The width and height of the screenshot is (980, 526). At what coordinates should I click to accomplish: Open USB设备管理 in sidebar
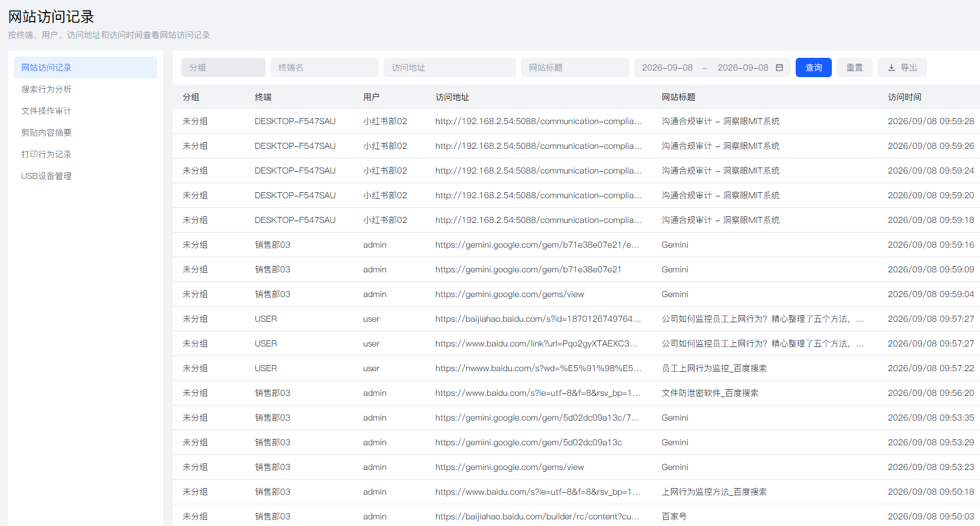86,176
